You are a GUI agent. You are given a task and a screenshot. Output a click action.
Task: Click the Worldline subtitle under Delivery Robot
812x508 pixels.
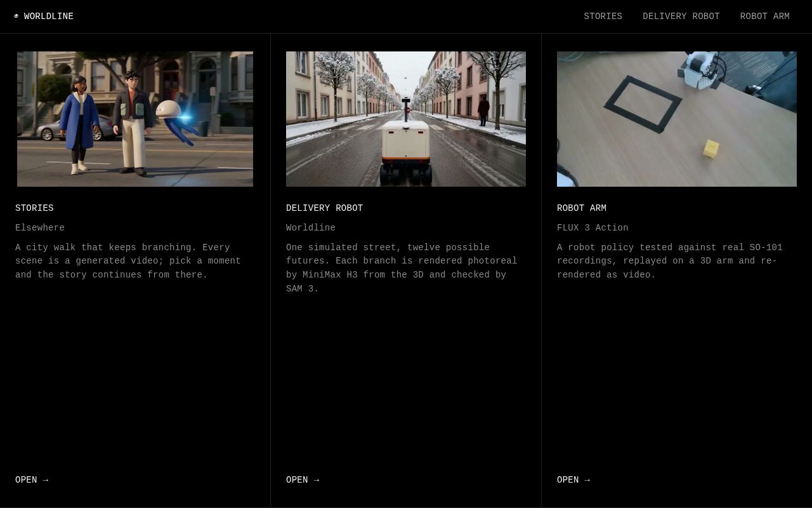pyautogui.click(x=311, y=228)
